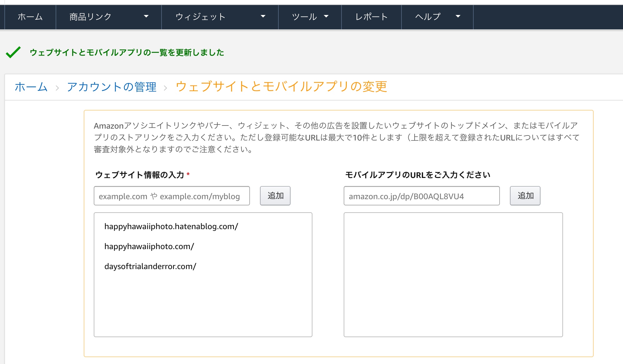Select happyhawaiiphoto.hatenablog.com/ in the website list
623x364 pixels.
click(x=171, y=227)
